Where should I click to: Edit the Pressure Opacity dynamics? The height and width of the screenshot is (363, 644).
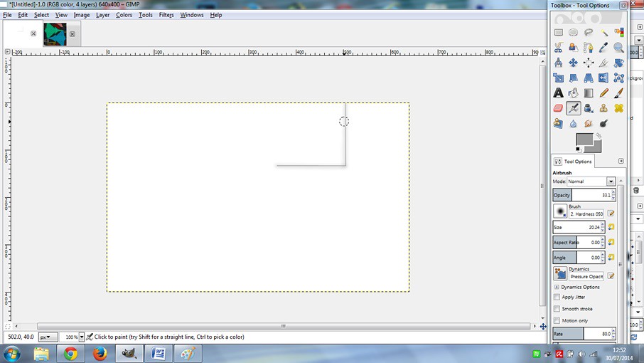coord(611,276)
